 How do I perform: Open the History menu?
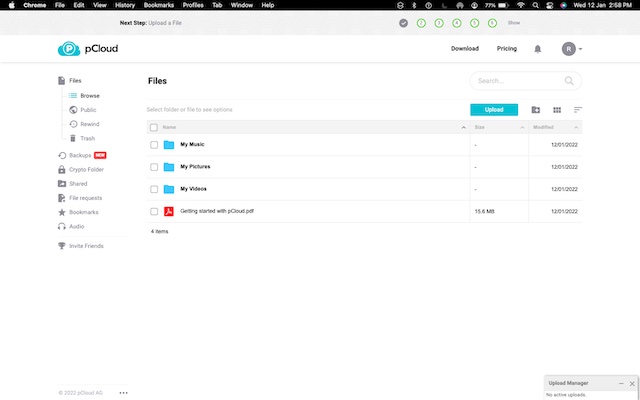[x=125, y=5]
